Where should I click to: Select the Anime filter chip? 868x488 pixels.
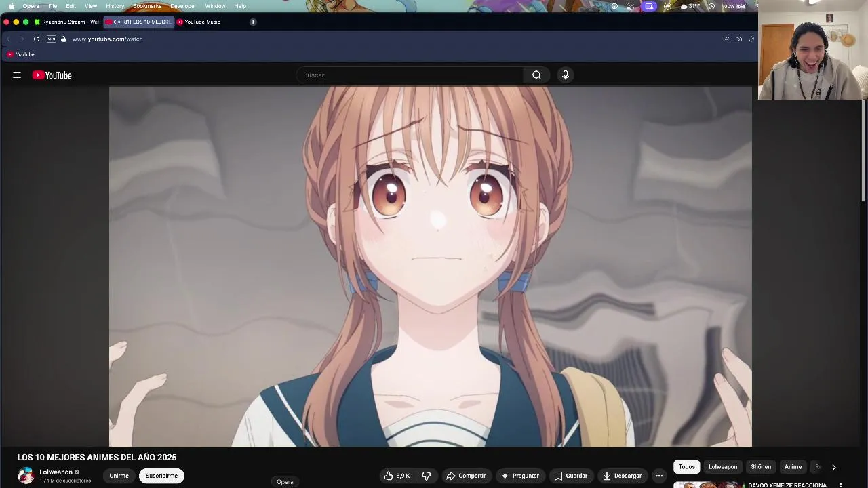tap(793, 467)
